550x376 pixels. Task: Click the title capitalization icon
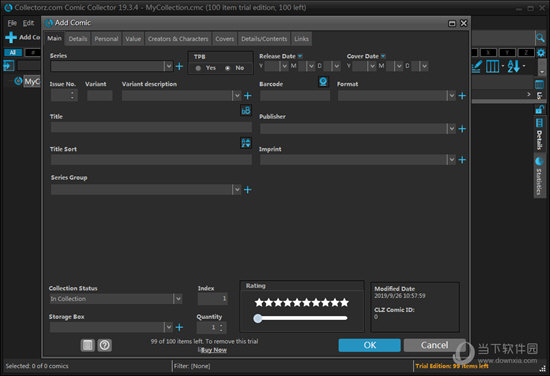[x=246, y=110]
